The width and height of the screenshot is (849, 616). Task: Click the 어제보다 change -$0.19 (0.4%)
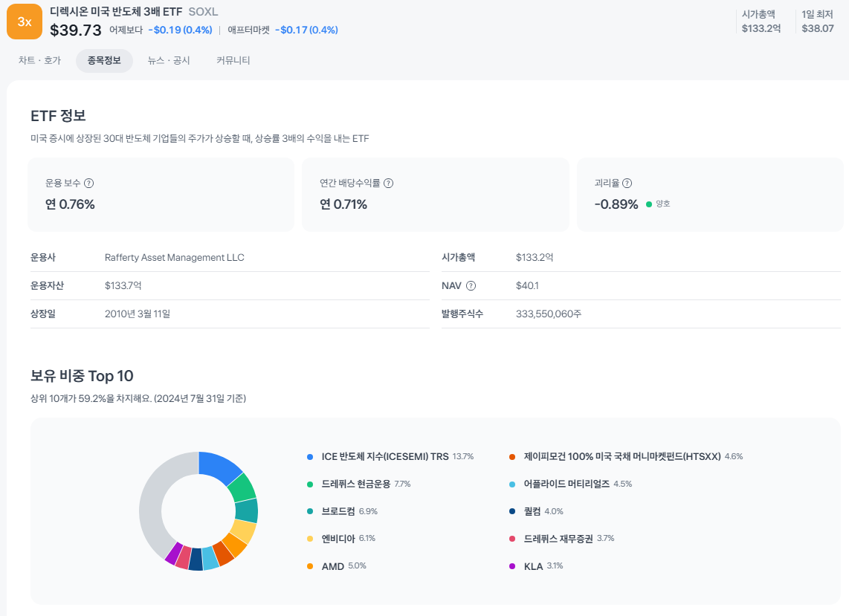(x=181, y=30)
